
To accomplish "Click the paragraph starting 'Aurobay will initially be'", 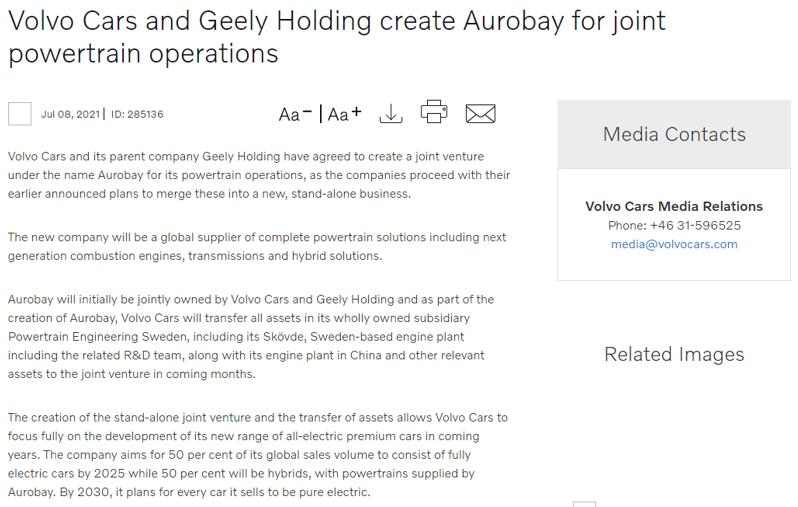I will 251,336.
